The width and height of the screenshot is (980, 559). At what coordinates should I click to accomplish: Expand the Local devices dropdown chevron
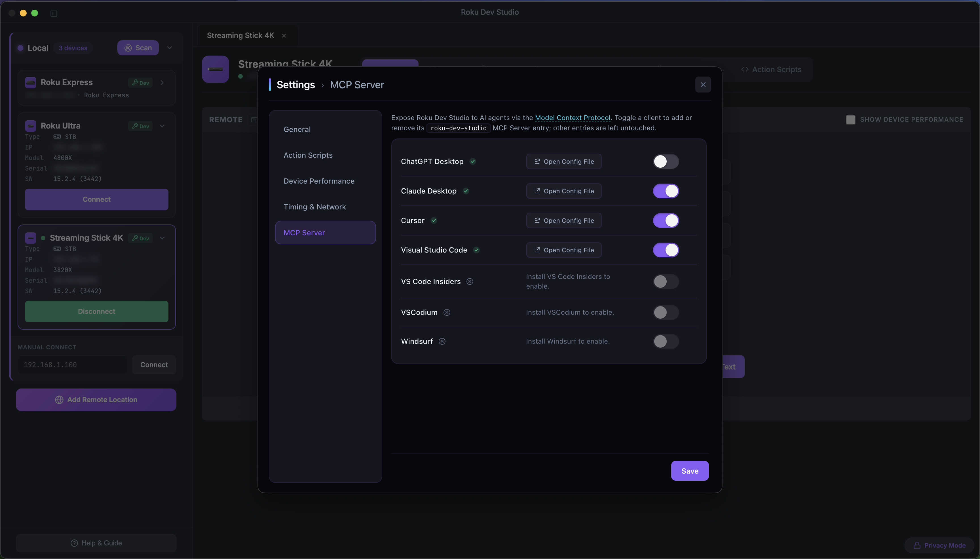[170, 48]
